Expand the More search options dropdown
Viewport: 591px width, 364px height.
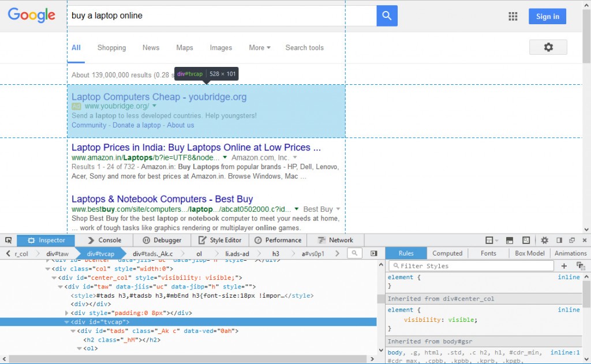pyautogui.click(x=260, y=48)
